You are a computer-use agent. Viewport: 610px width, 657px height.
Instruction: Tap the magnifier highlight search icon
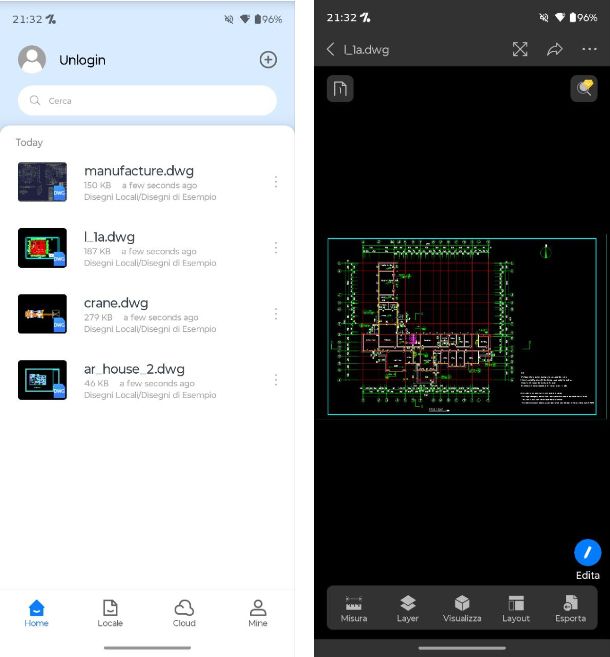click(x=584, y=89)
